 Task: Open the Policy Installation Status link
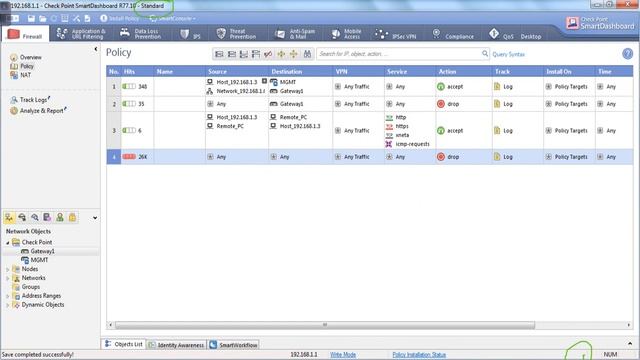click(419, 355)
